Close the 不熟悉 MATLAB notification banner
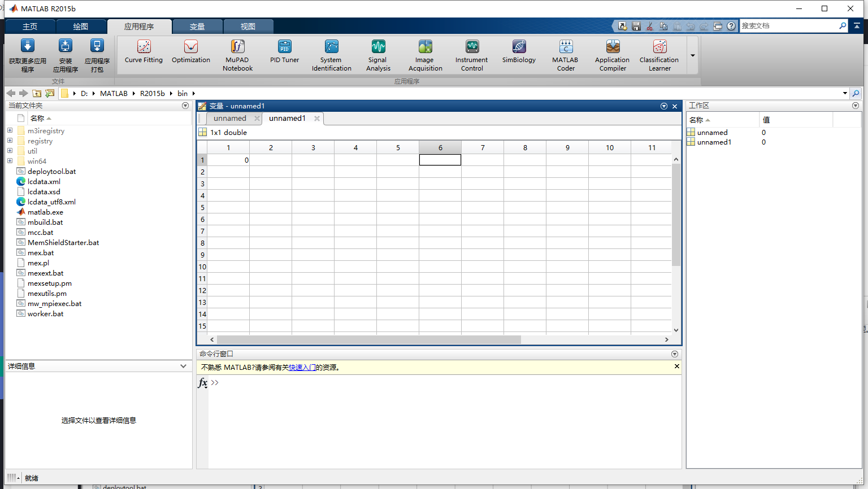 coord(676,366)
